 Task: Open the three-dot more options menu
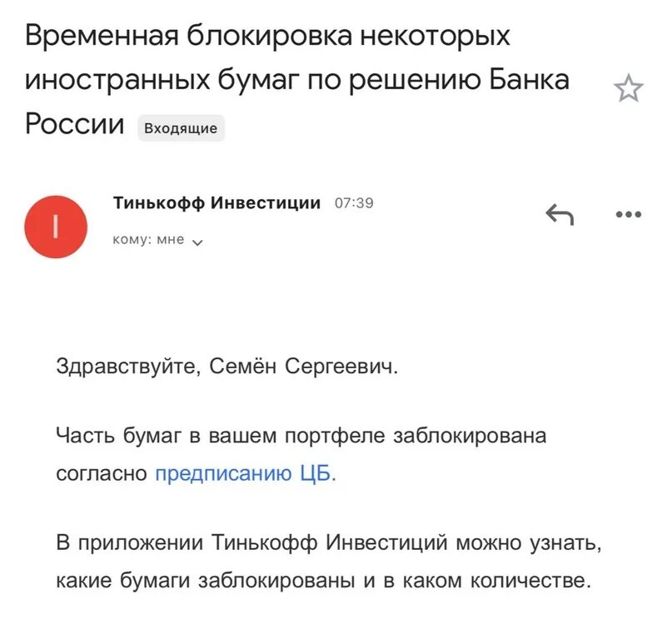pos(629,214)
